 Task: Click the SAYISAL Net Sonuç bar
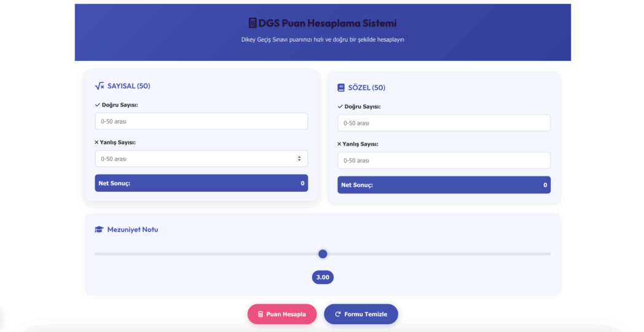click(x=201, y=183)
